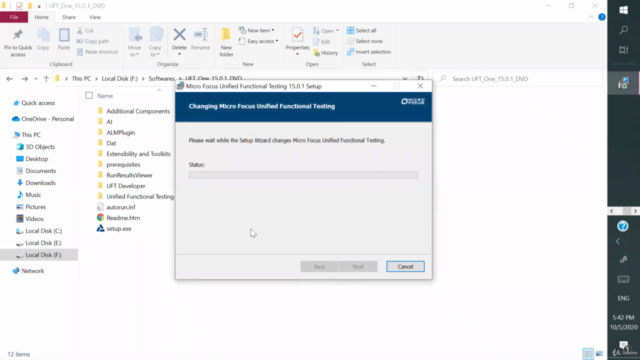Cancel the UFT Setup wizard

pyautogui.click(x=405, y=267)
